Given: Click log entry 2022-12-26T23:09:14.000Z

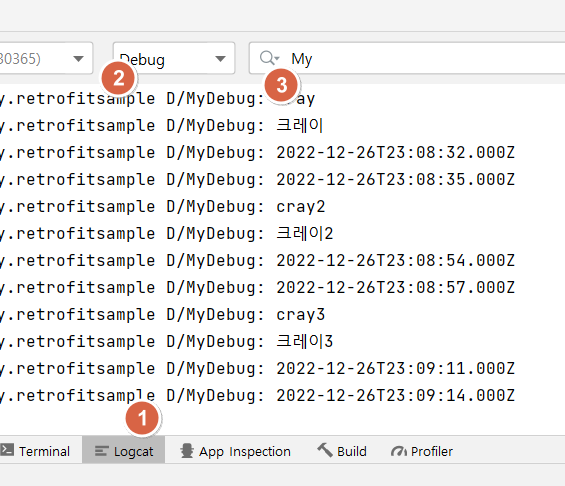Looking at the screenshot, I should tap(395, 396).
